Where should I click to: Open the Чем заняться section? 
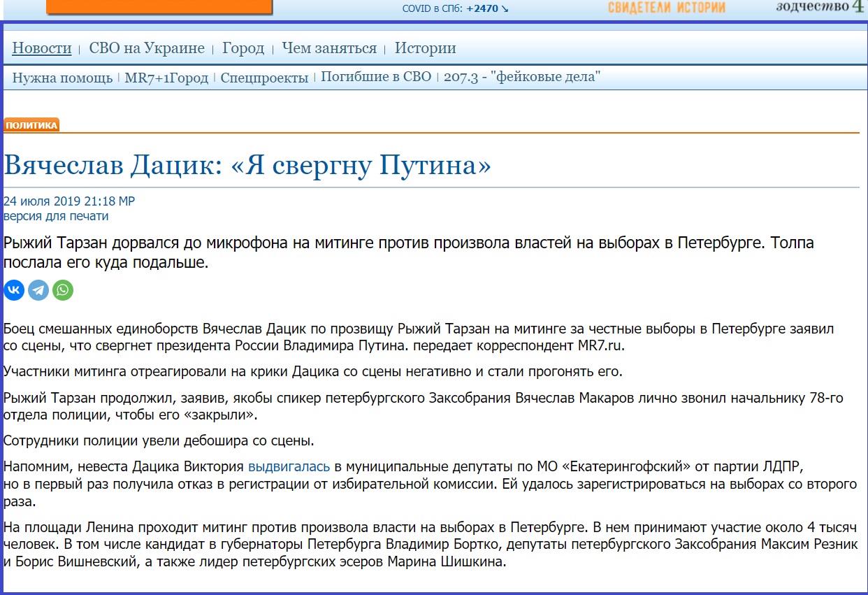pyautogui.click(x=329, y=48)
